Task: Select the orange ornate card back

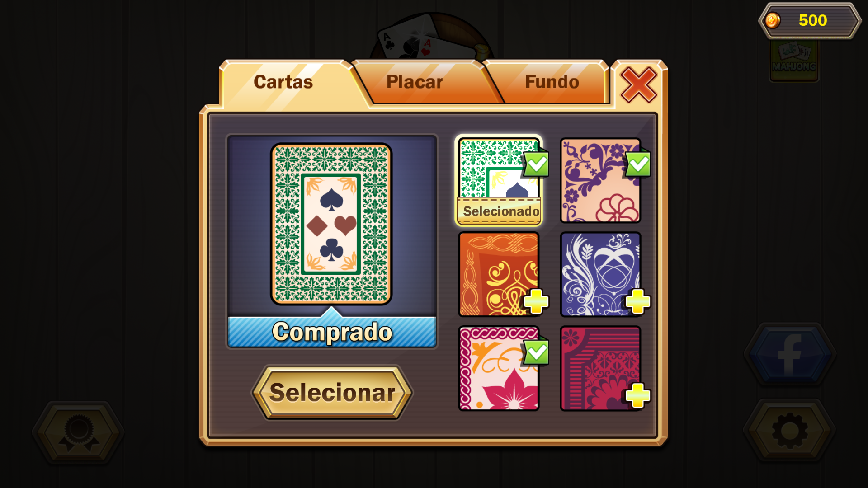Action: (499, 274)
